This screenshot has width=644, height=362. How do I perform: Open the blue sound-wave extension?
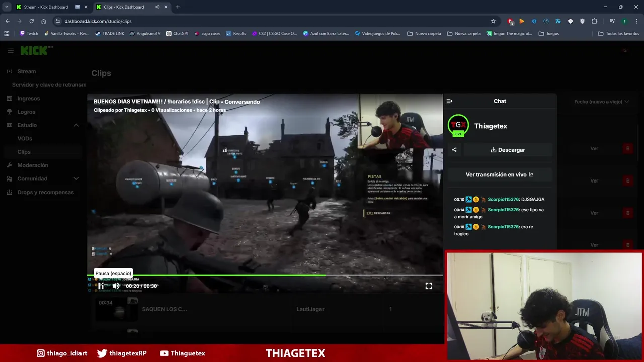tap(534, 21)
